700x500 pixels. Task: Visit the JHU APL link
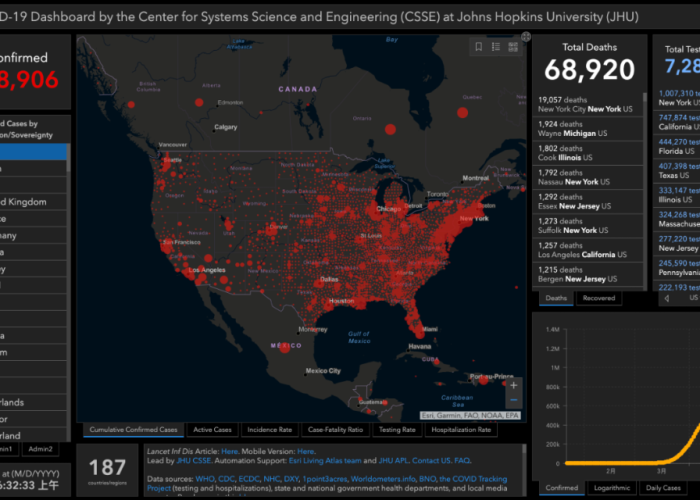[x=393, y=461]
